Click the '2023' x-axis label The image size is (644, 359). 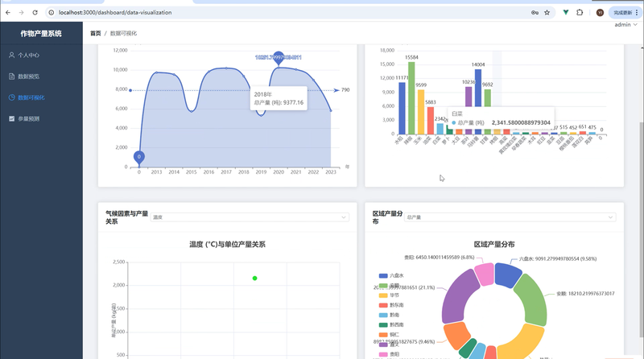point(331,172)
